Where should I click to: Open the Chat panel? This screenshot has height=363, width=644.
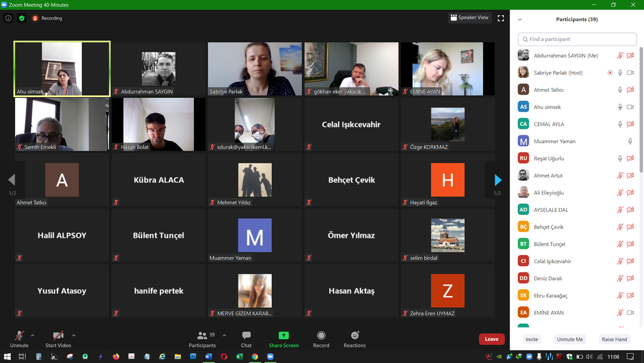246,339
